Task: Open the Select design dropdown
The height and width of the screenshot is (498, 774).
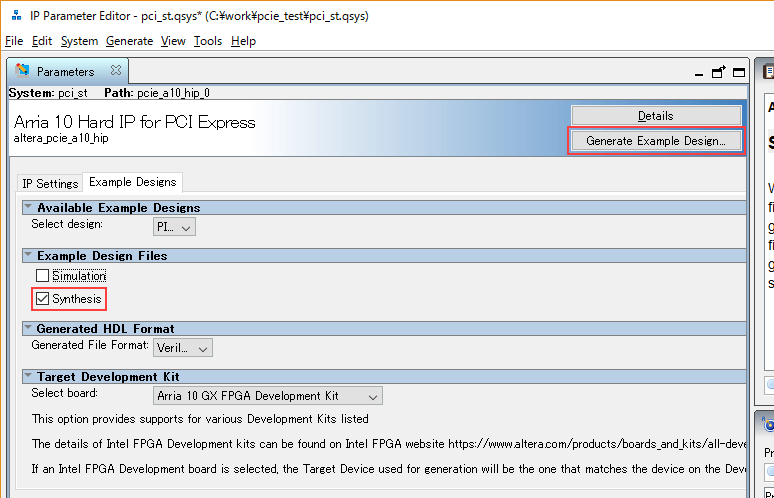Action: point(174,227)
